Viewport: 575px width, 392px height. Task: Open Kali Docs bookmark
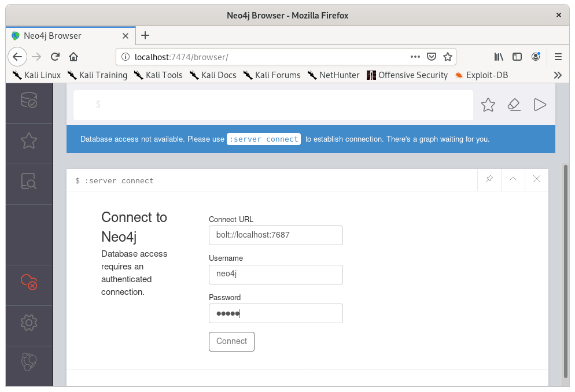[x=213, y=75]
